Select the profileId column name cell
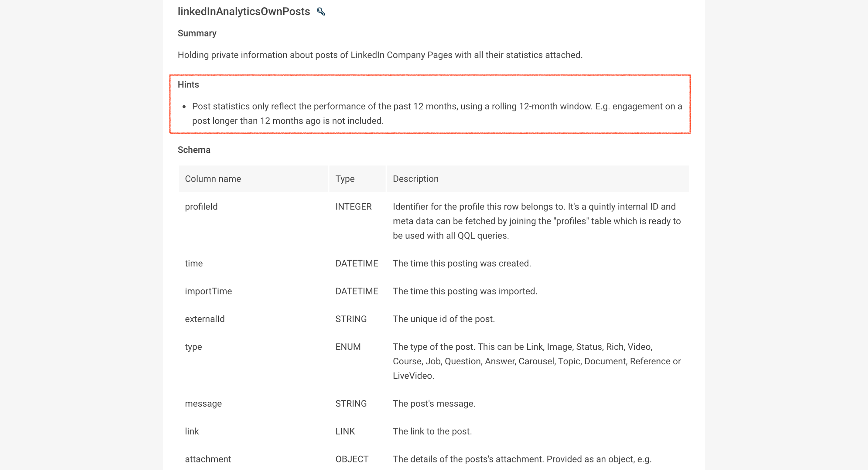This screenshot has height=470, width=868. 201,206
